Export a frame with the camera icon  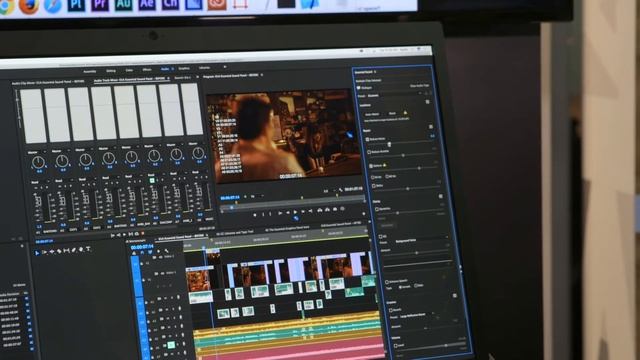coord(335,209)
